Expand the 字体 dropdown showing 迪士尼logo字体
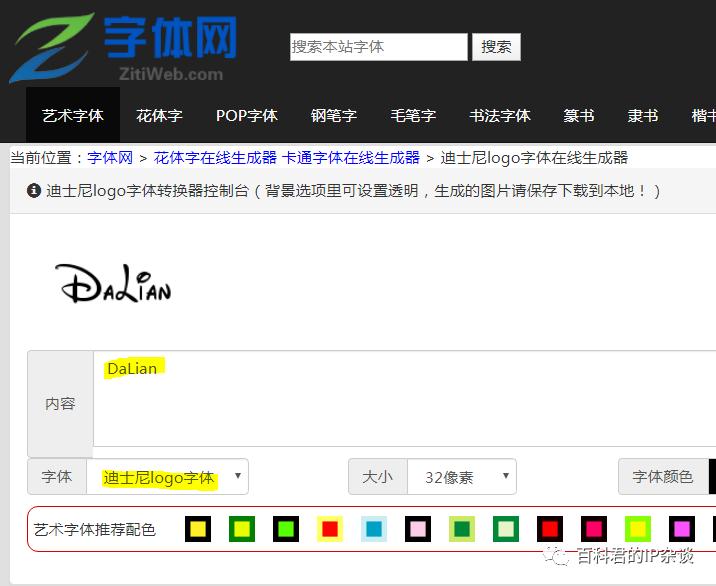 click(x=167, y=476)
